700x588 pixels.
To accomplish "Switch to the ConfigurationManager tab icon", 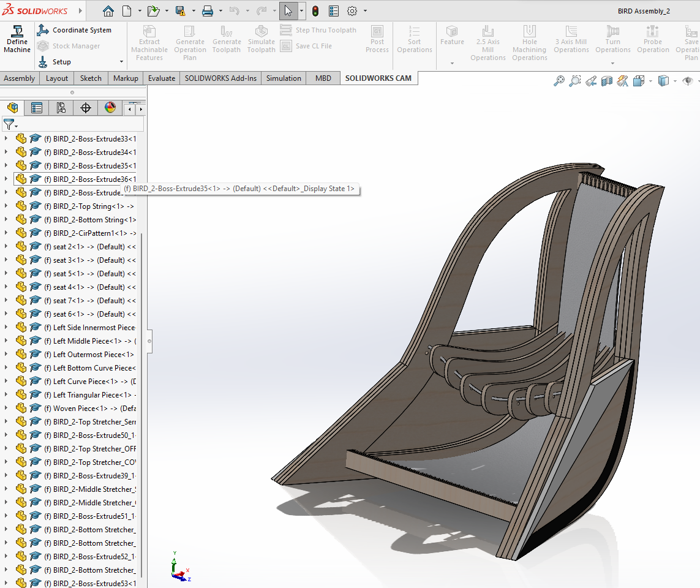I will [61, 108].
